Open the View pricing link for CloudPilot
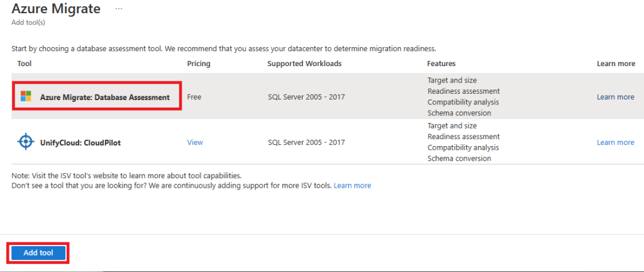Image resolution: width=644 pixels, height=272 pixels. click(x=195, y=142)
